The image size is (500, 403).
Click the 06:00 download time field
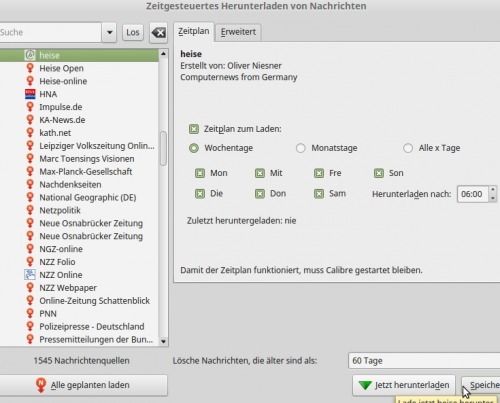tap(473, 194)
